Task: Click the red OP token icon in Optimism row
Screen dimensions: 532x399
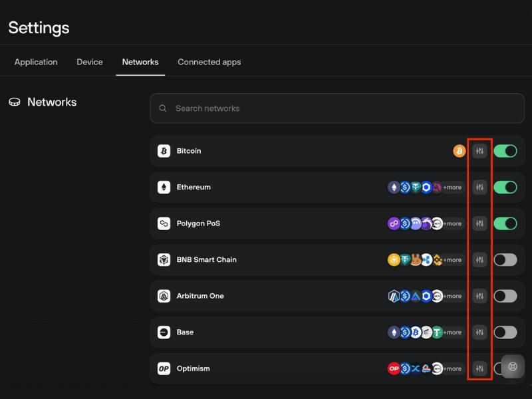Action: coord(394,369)
